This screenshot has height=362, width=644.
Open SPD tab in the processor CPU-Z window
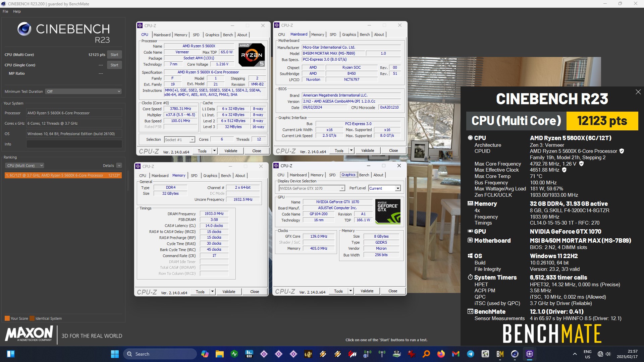(196, 35)
